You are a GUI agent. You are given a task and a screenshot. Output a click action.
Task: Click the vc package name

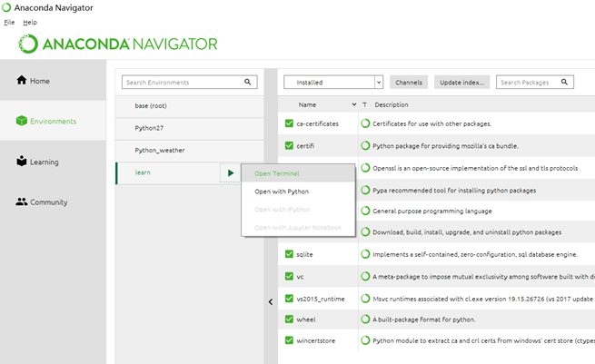[x=300, y=277]
